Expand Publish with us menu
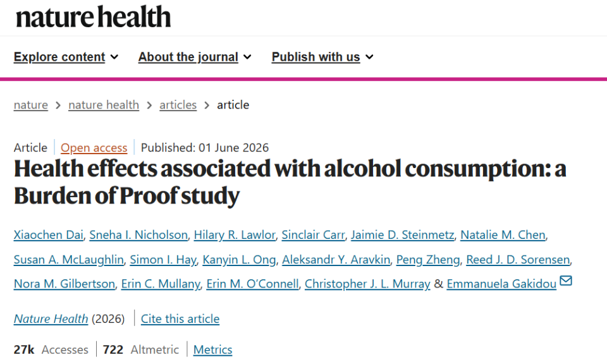 pos(322,57)
